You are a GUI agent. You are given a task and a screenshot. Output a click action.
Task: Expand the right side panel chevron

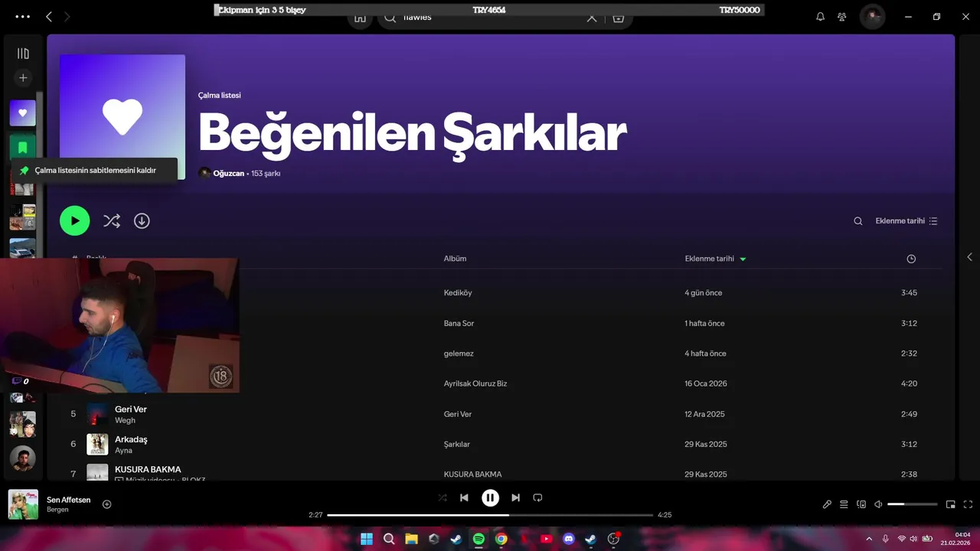tap(969, 257)
